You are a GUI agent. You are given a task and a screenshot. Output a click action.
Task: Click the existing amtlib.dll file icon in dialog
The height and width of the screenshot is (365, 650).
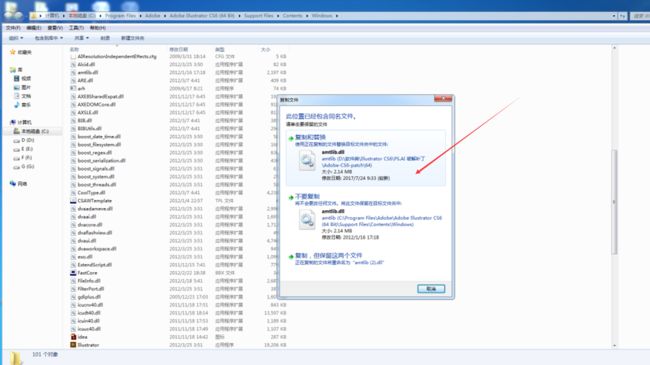pos(307,220)
